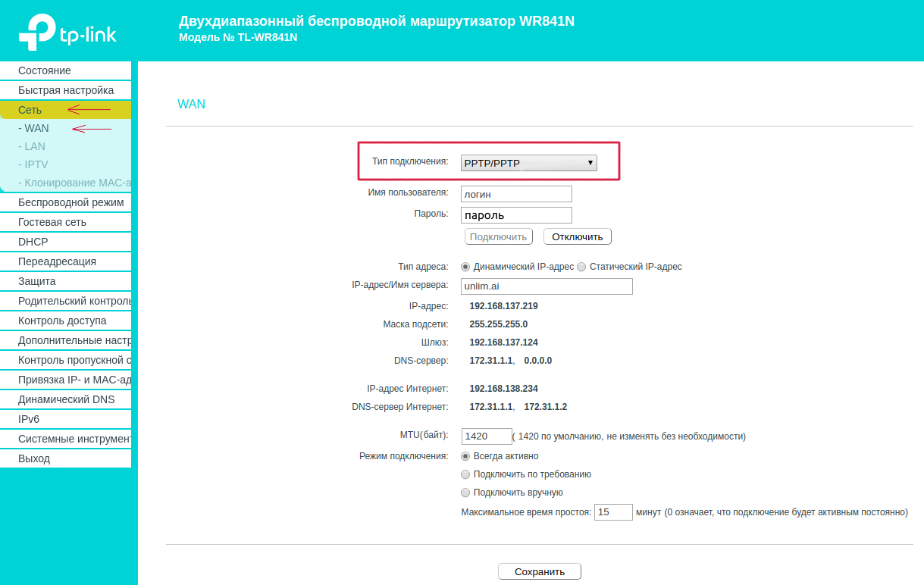Open 'Сеть' section in sidebar
This screenshot has height=585, width=924.
30,110
